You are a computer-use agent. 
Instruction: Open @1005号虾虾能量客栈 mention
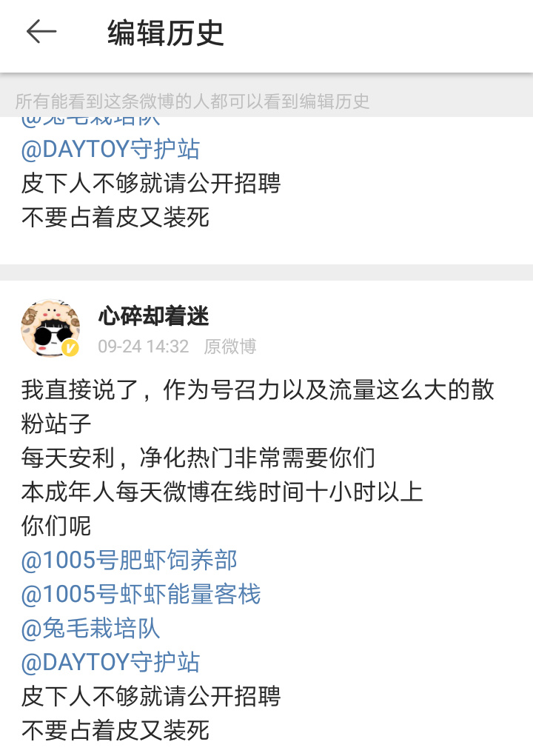(x=141, y=594)
